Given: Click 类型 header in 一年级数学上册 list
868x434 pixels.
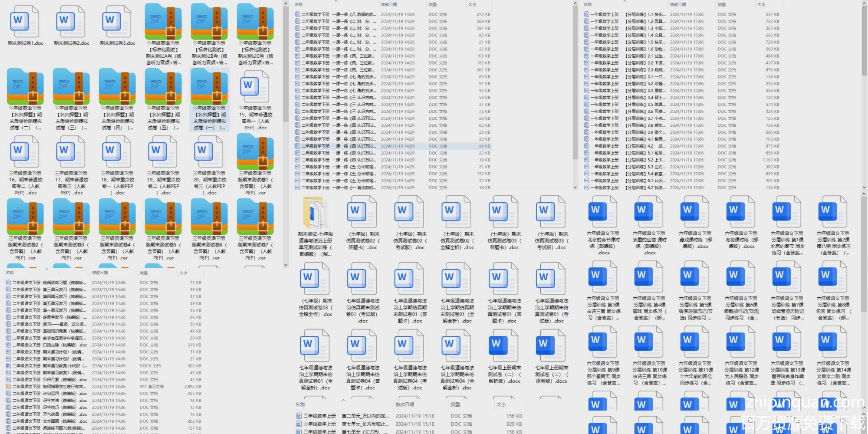Looking at the screenshot, I should [x=721, y=5].
